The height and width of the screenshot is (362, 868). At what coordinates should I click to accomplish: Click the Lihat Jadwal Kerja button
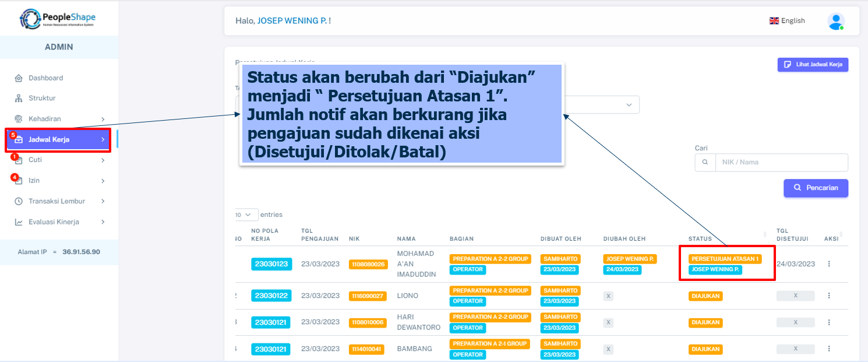pos(813,65)
